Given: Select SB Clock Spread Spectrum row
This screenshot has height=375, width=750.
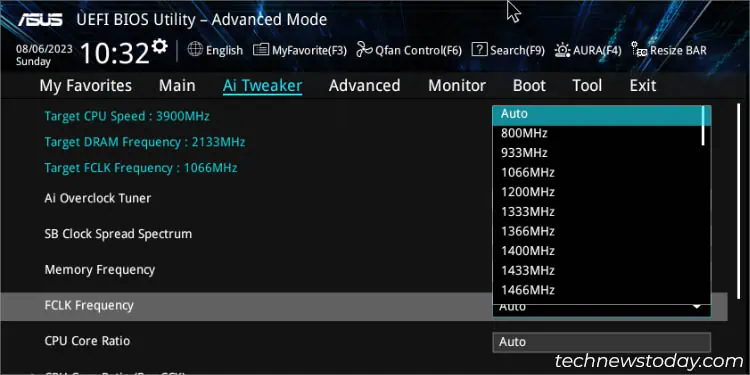Looking at the screenshot, I should [118, 234].
